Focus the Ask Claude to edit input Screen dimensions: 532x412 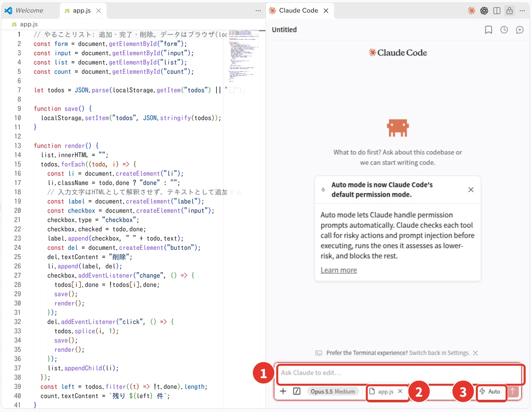399,373
